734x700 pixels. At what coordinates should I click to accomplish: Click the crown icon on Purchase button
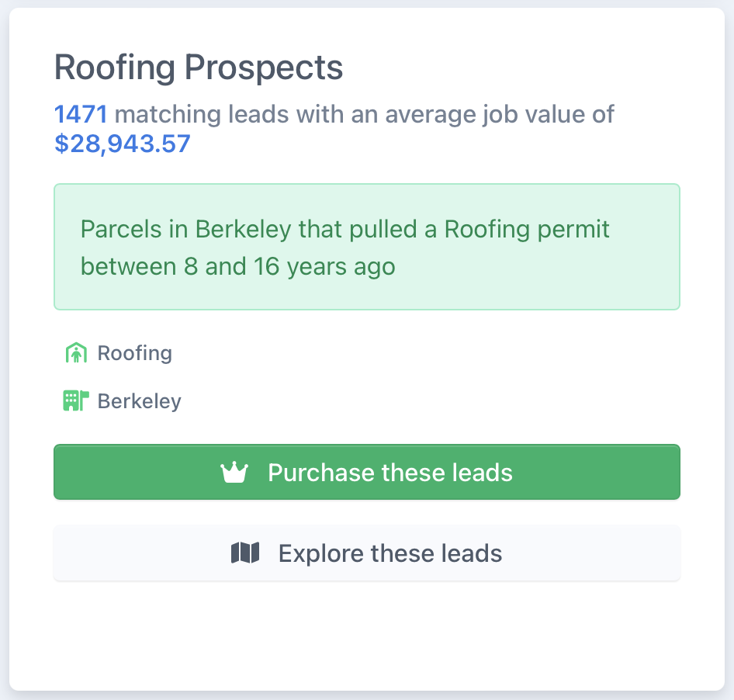(234, 472)
